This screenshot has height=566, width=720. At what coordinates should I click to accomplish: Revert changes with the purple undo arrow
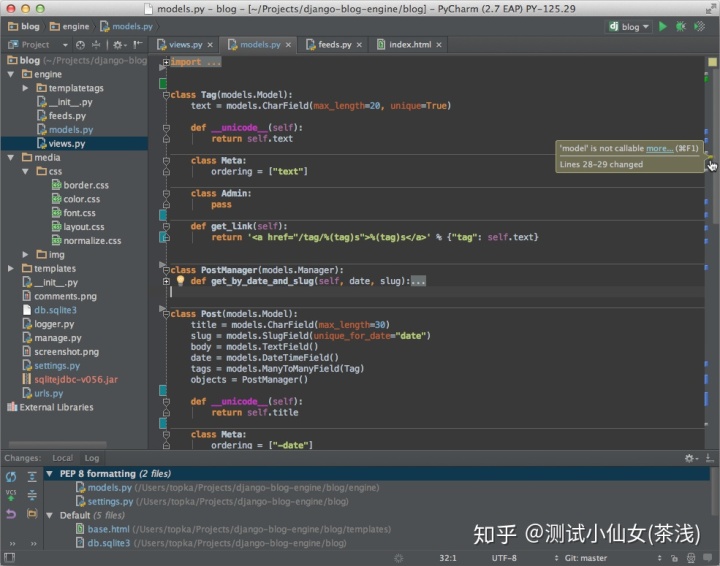(11, 514)
